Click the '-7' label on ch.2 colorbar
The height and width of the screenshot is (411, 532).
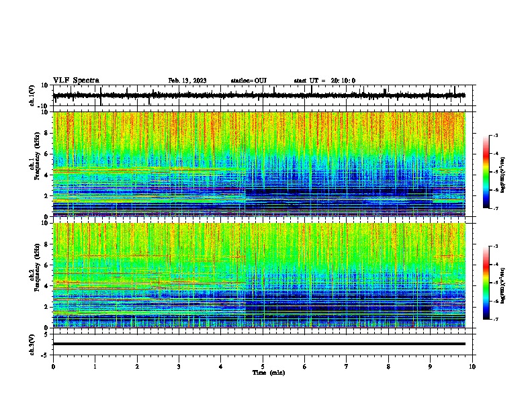point(495,319)
